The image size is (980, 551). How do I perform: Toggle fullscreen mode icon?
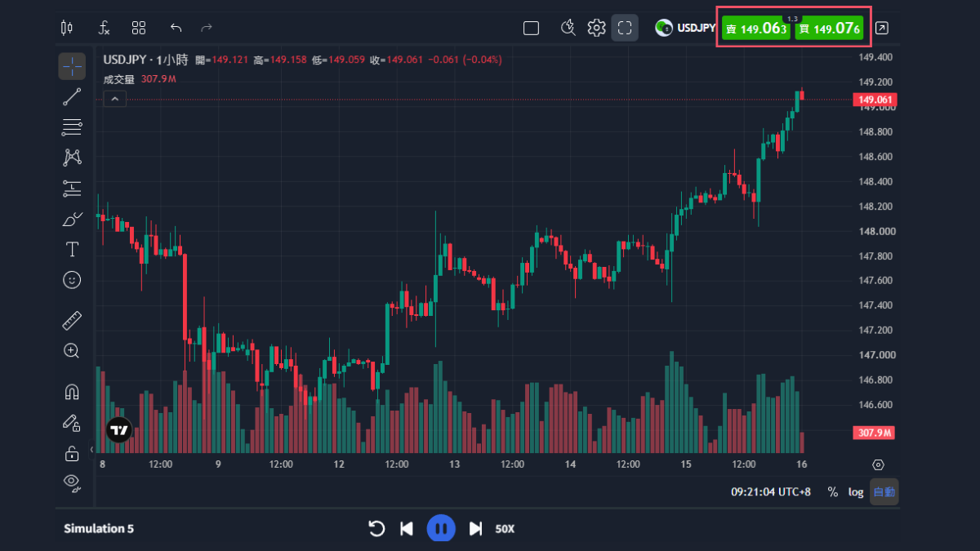625,28
